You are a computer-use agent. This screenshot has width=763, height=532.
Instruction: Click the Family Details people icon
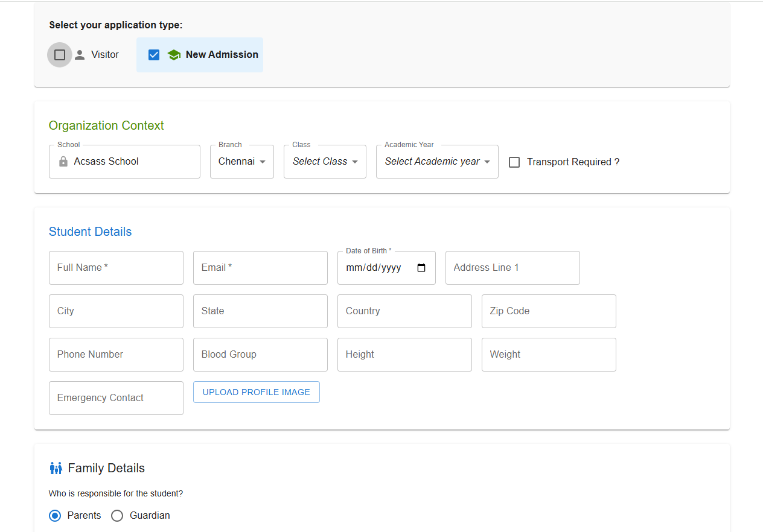pyautogui.click(x=56, y=468)
